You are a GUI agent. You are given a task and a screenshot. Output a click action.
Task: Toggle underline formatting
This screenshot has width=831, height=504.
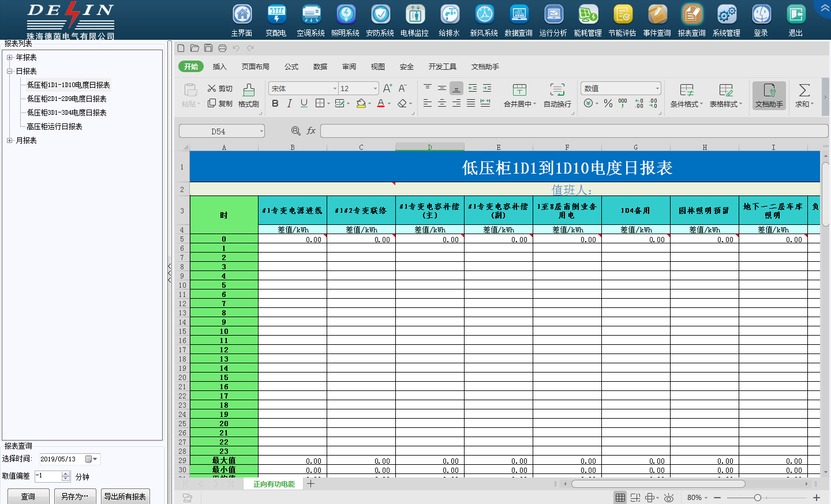[x=304, y=103]
